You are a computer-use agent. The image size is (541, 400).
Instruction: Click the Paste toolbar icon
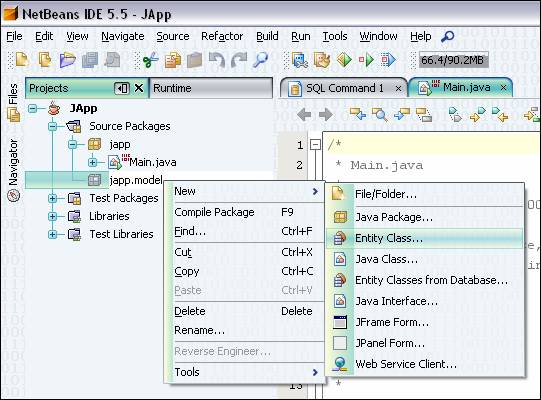tap(195, 60)
